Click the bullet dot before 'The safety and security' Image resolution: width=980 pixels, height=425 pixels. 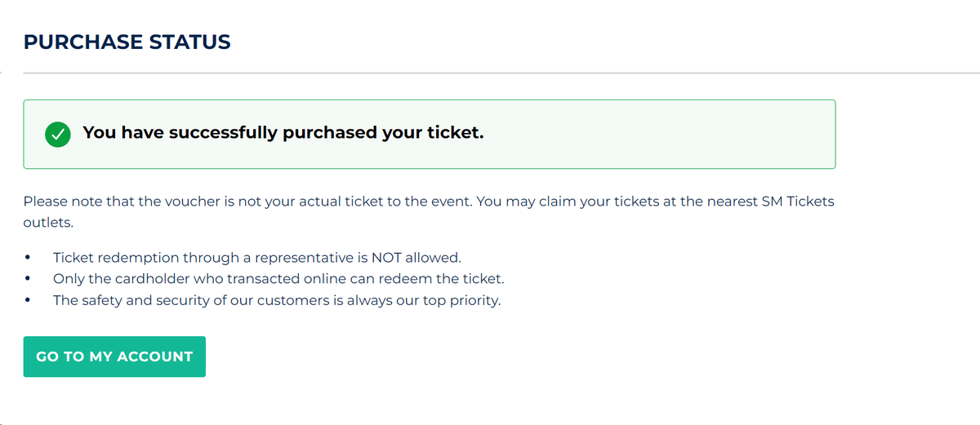(x=29, y=300)
